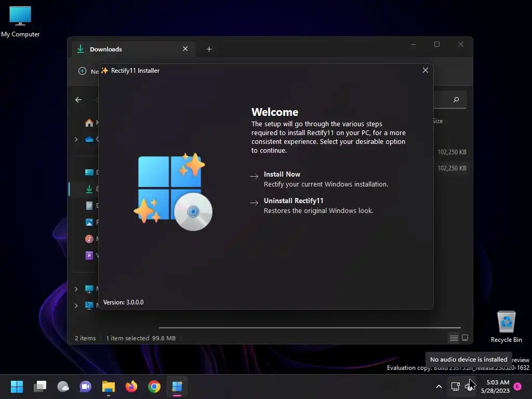Open Network icon in sidebar
Image resolution: width=532 pixels, height=399 pixels.
(x=89, y=305)
